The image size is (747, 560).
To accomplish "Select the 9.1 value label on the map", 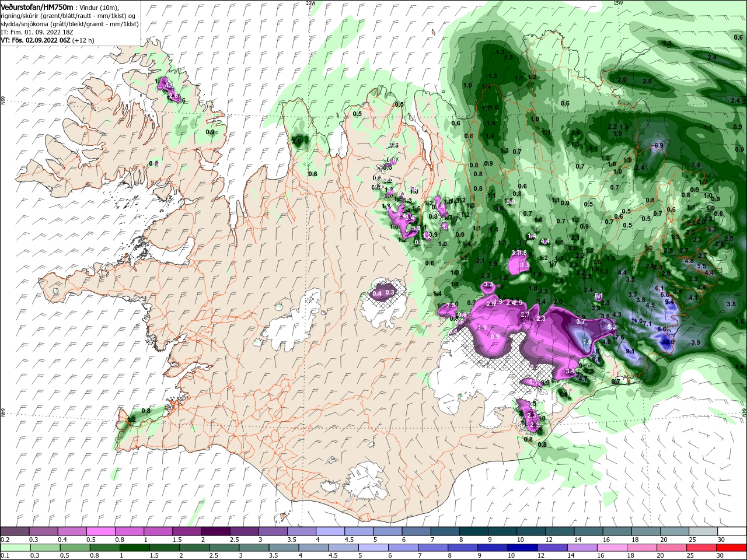I will pyautogui.click(x=630, y=351).
